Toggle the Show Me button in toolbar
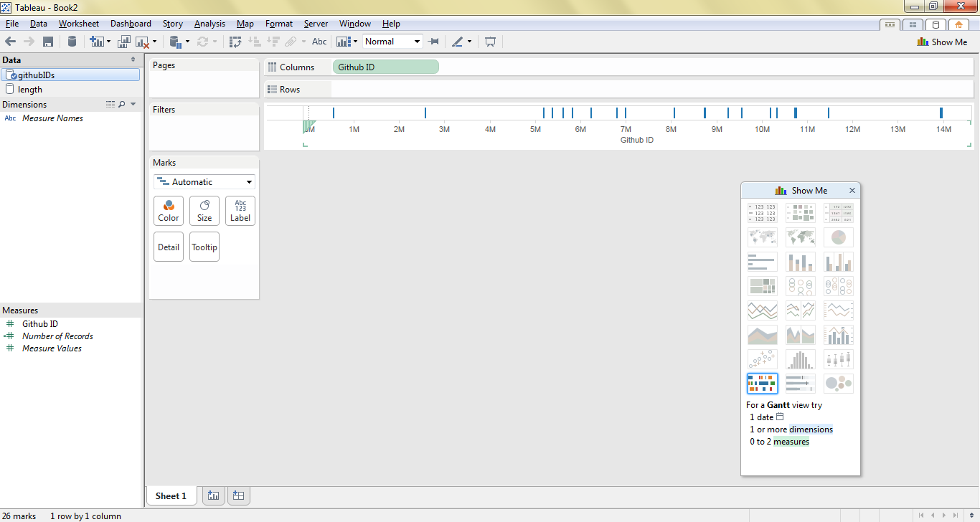Viewport: 980px width, 522px height. point(942,42)
